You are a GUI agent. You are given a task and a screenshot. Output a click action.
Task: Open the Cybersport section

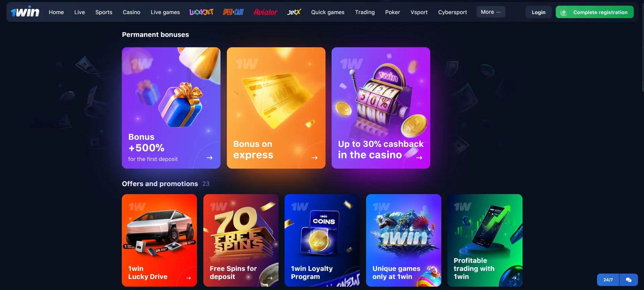tap(452, 12)
